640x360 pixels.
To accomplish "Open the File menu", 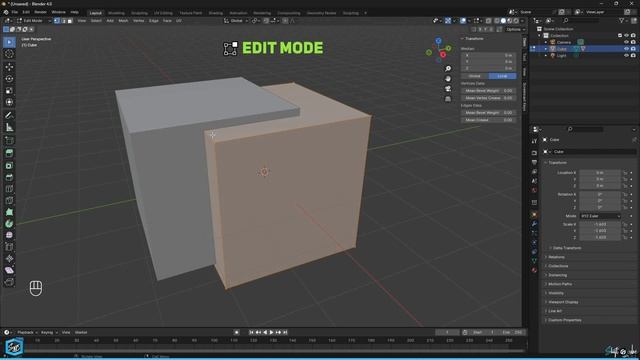I will click(14, 12).
